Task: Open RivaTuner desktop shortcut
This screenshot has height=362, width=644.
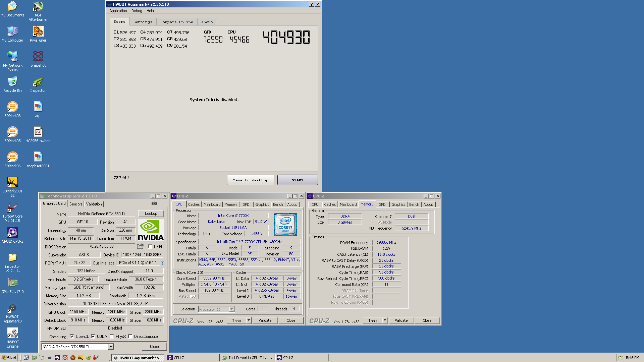Action: pyautogui.click(x=38, y=34)
